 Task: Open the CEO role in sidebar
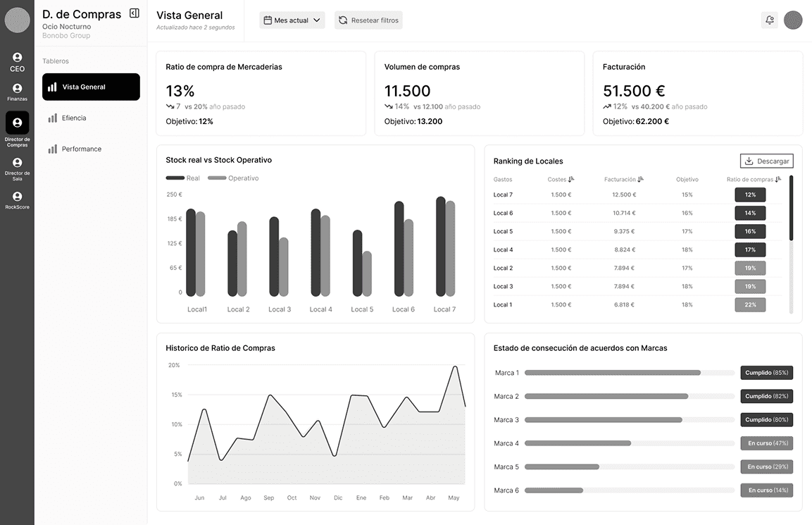tap(17, 61)
